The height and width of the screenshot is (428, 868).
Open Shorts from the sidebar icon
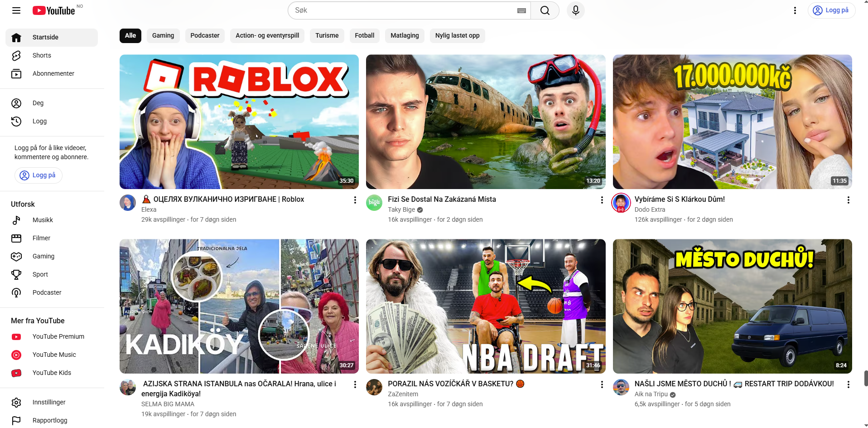point(16,55)
